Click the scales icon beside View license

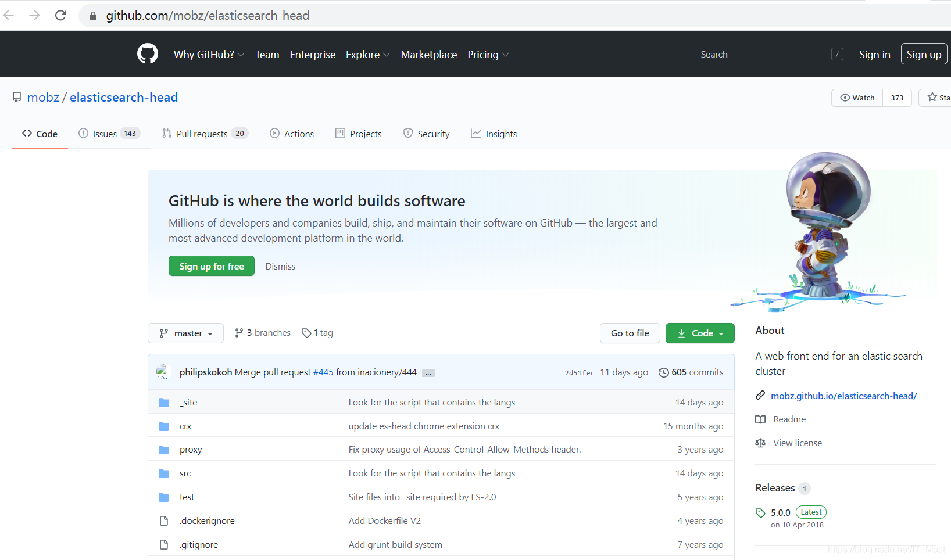(760, 443)
